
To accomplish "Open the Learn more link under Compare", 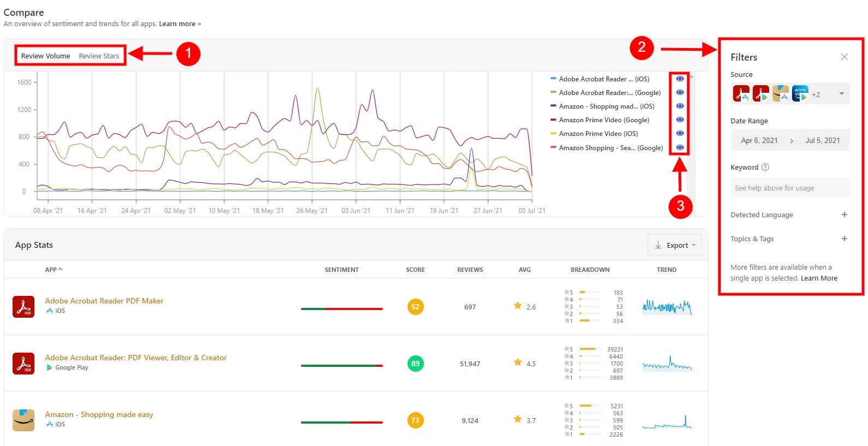I will (x=180, y=24).
